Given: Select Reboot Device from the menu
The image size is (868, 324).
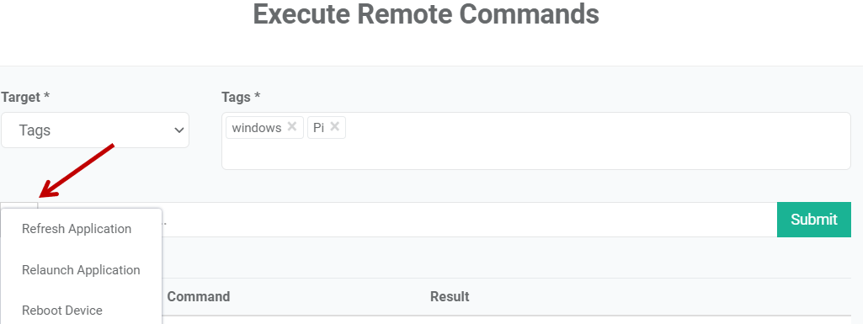Looking at the screenshot, I should [x=62, y=311].
